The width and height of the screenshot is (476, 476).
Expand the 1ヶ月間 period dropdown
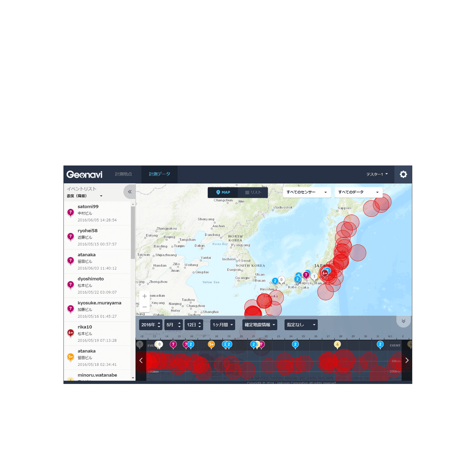pyautogui.click(x=223, y=325)
